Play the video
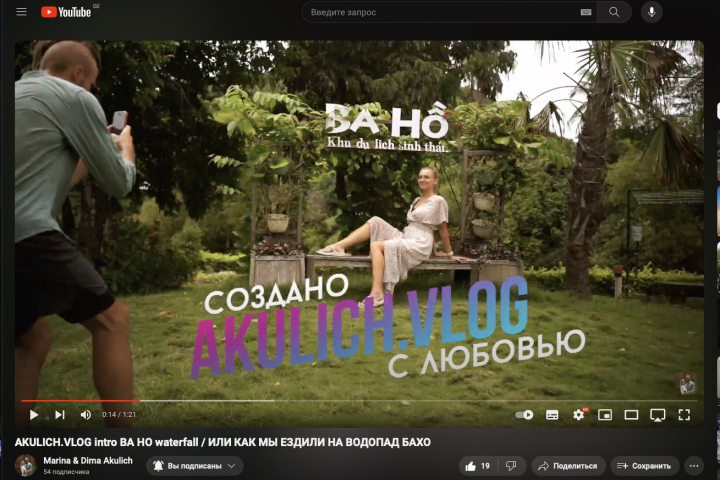The width and height of the screenshot is (720, 480). [34, 415]
